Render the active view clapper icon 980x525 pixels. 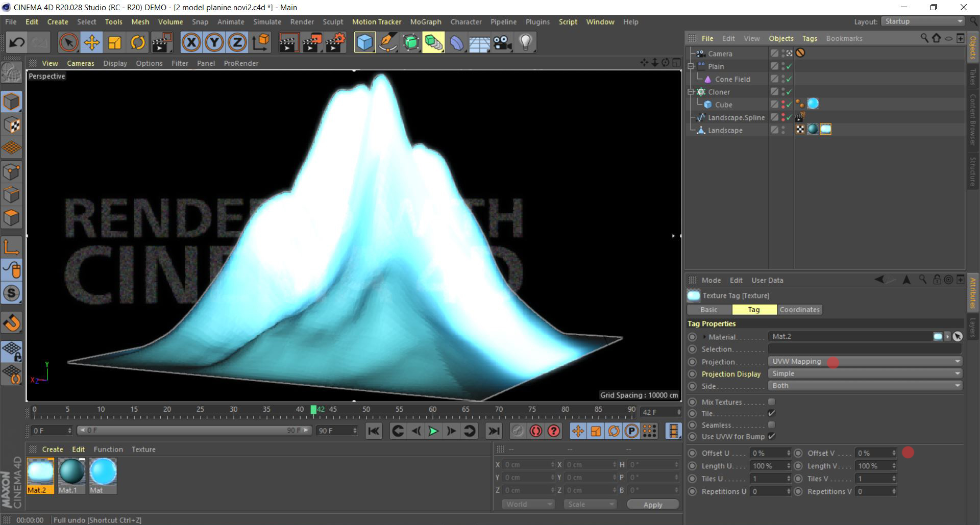pos(288,42)
